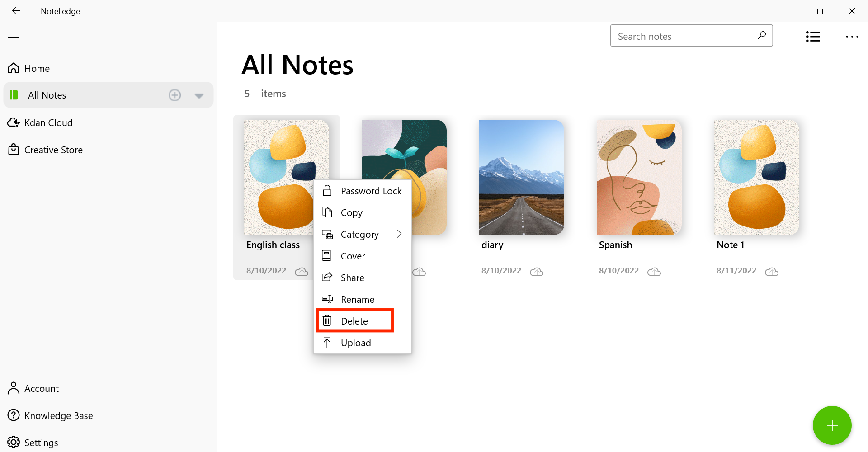The width and height of the screenshot is (868, 452).
Task: Click the add notebook plus icon beside All Notes
Action: tap(175, 95)
